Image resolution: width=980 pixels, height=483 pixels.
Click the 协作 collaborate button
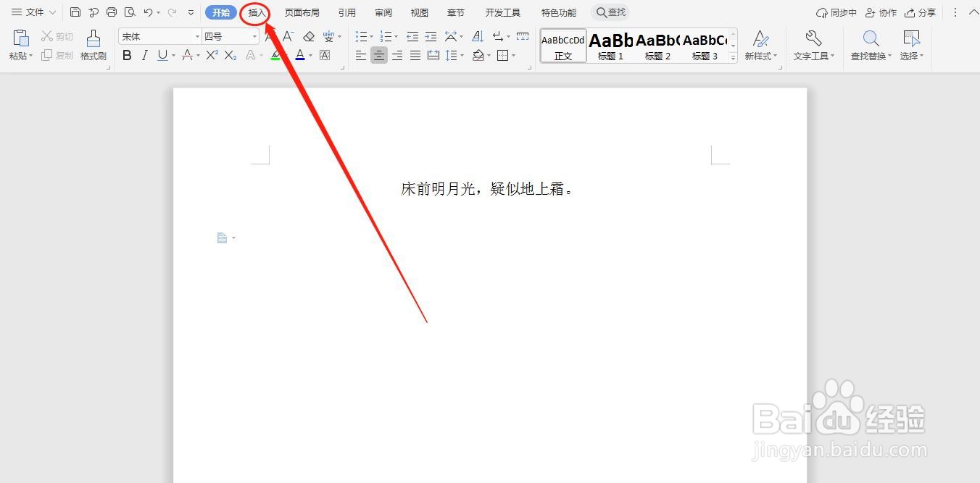881,12
